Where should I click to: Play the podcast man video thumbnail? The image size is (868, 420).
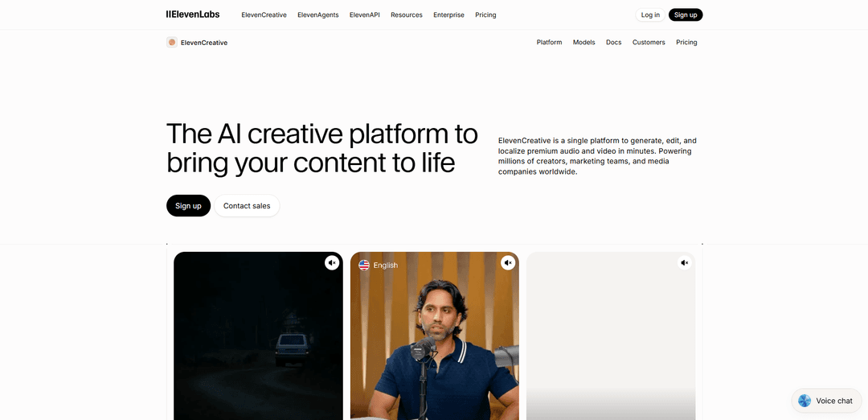point(435,336)
